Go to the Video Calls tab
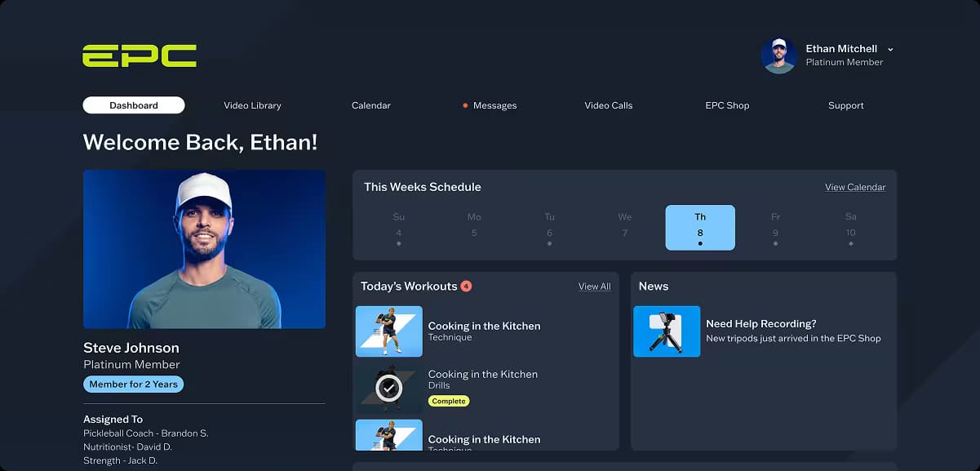Viewport: 980px width, 471px height. 609,105
